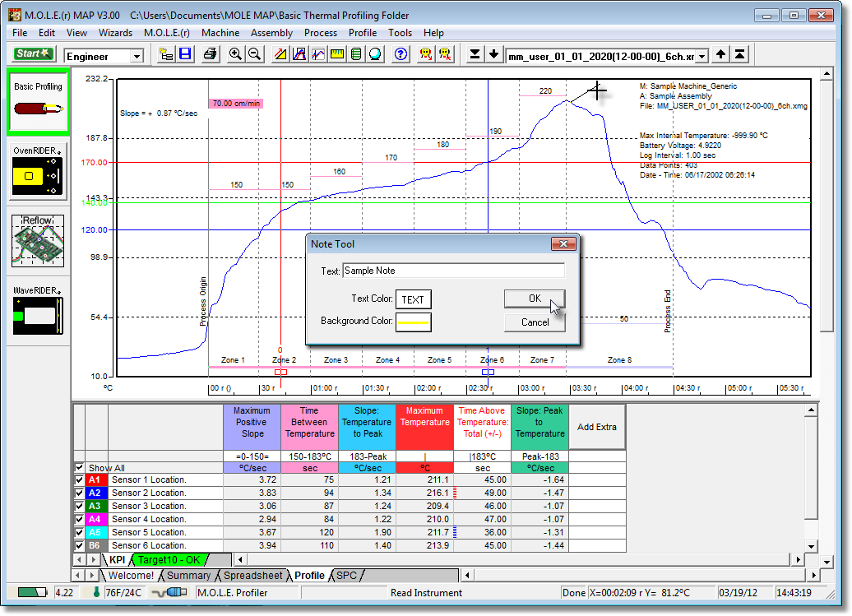This screenshot has height=616, width=852.
Task: Click the Maximum Temperature column header
Action: [x=424, y=427]
